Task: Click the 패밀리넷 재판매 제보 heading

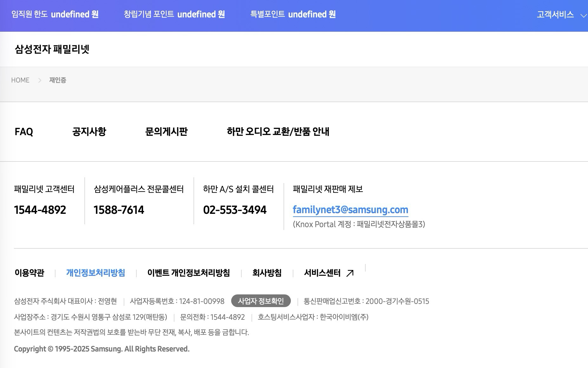Action: [x=328, y=189]
